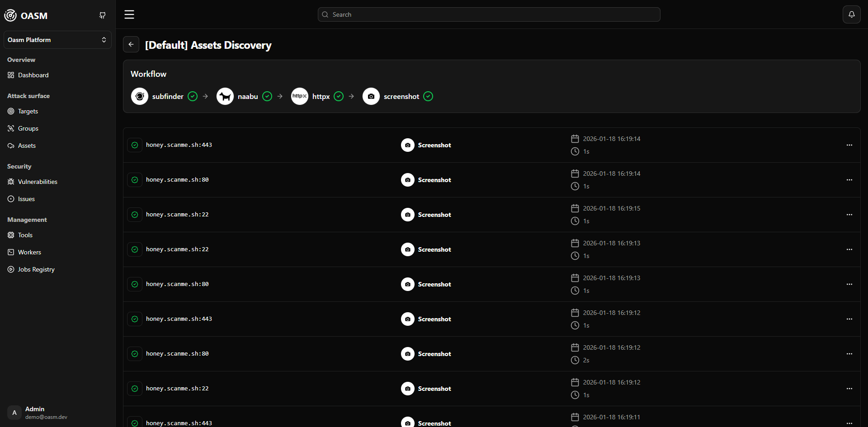Open the GitHub icon beside the OASM title
This screenshot has height=427, width=868.
103,15
